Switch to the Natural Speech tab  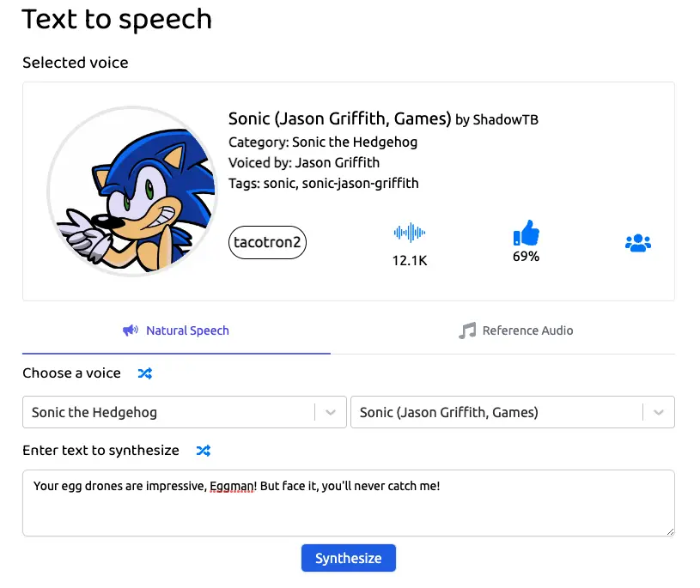pyautogui.click(x=176, y=330)
